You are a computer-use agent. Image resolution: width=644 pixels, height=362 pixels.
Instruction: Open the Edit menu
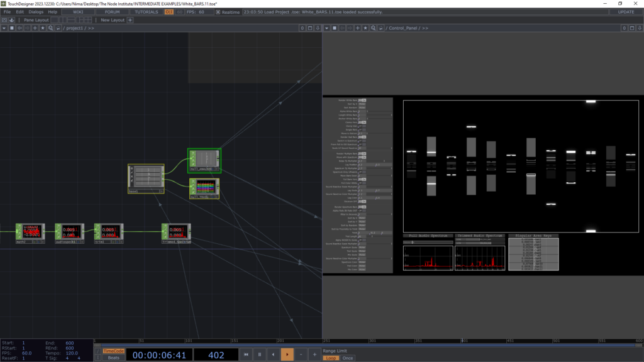click(x=20, y=12)
